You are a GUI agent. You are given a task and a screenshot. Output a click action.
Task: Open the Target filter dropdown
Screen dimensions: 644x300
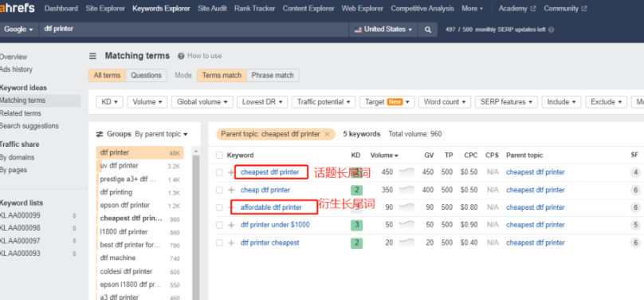(x=387, y=102)
